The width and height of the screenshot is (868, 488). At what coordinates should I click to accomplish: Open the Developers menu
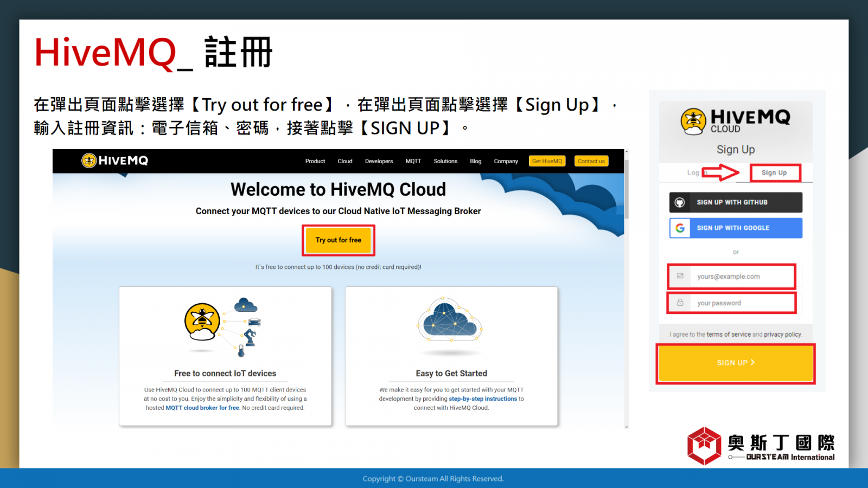tap(379, 161)
